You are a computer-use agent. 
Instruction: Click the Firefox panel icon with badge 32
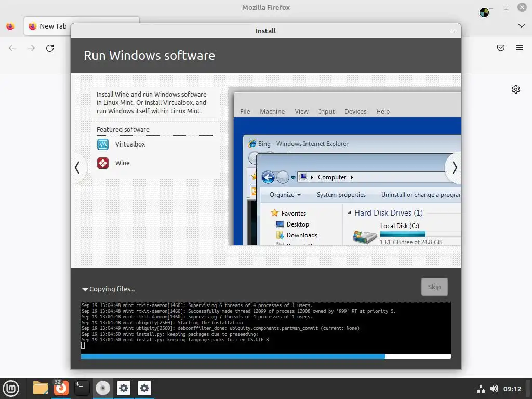(61, 388)
